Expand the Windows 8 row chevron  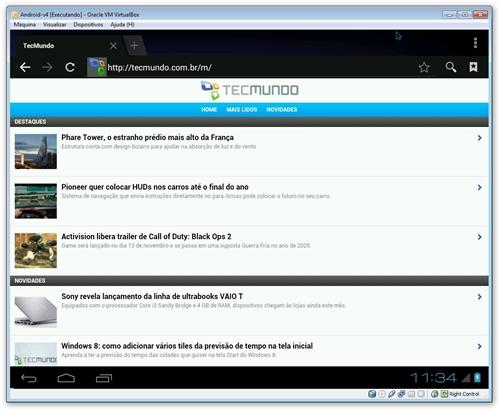tap(479, 346)
